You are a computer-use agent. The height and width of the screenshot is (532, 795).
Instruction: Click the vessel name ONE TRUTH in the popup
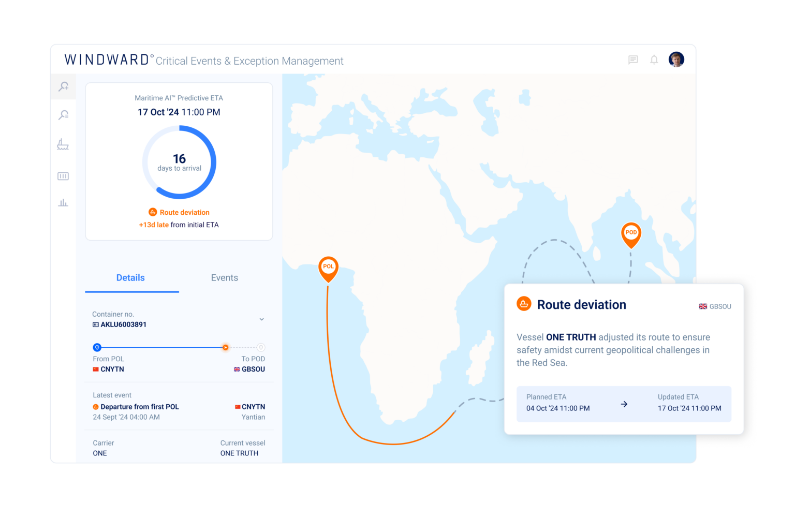571,337
